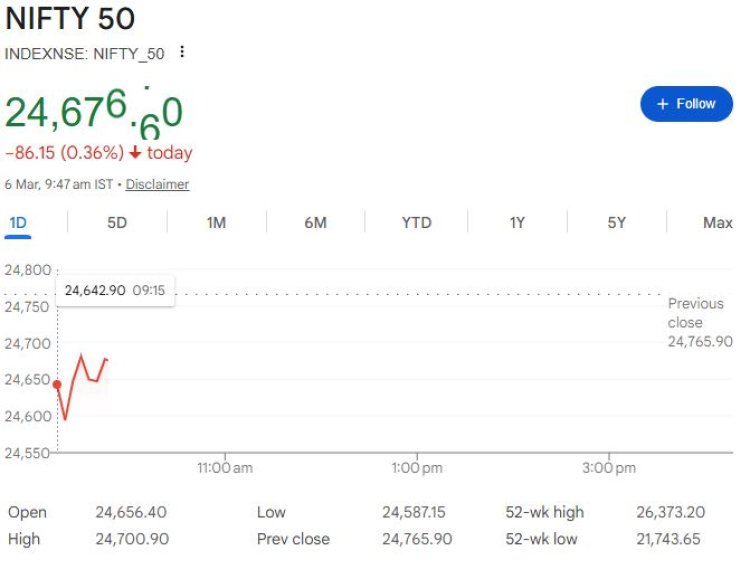
Task: Show the 6M chart range
Action: [x=316, y=223]
